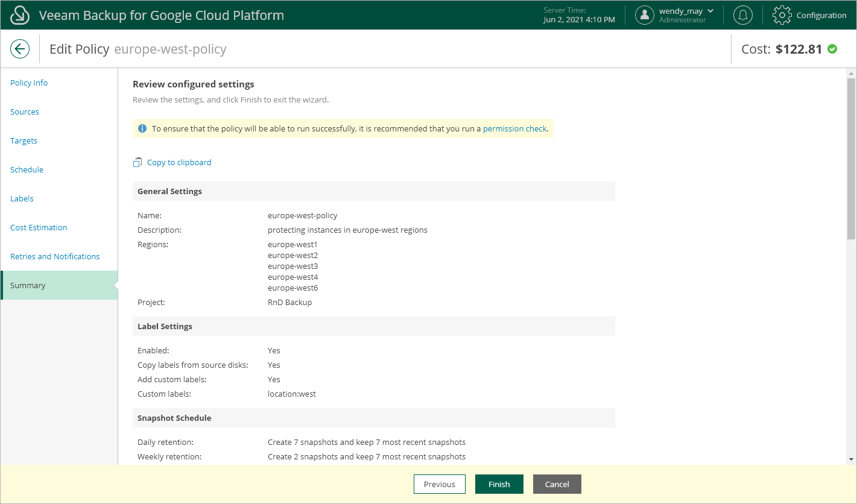Click region europe-west6
This screenshot has width=857, height=504.
(x=293, y=288)
